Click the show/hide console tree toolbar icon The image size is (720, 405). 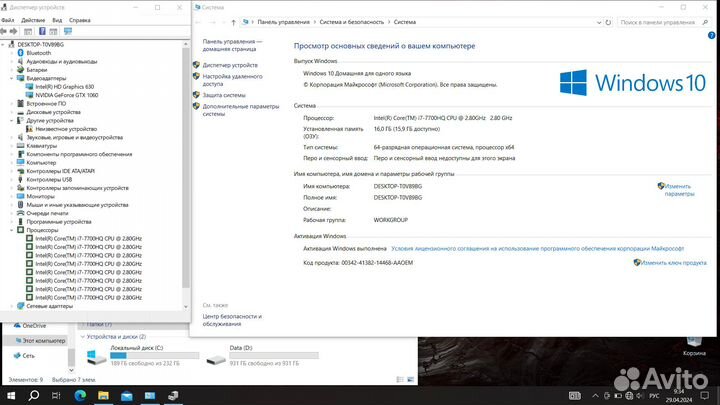28,31
